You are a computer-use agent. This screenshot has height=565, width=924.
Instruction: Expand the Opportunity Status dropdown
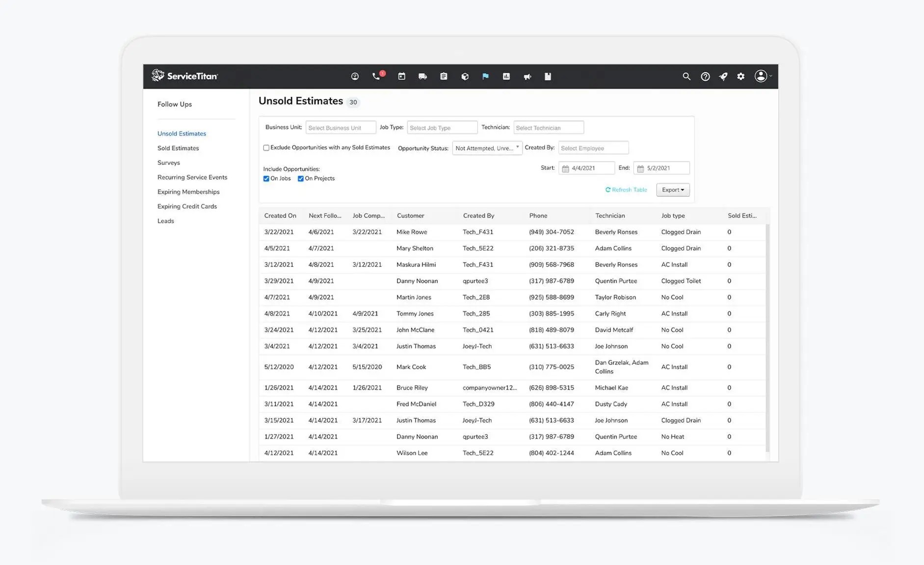[x=487, y=148]
